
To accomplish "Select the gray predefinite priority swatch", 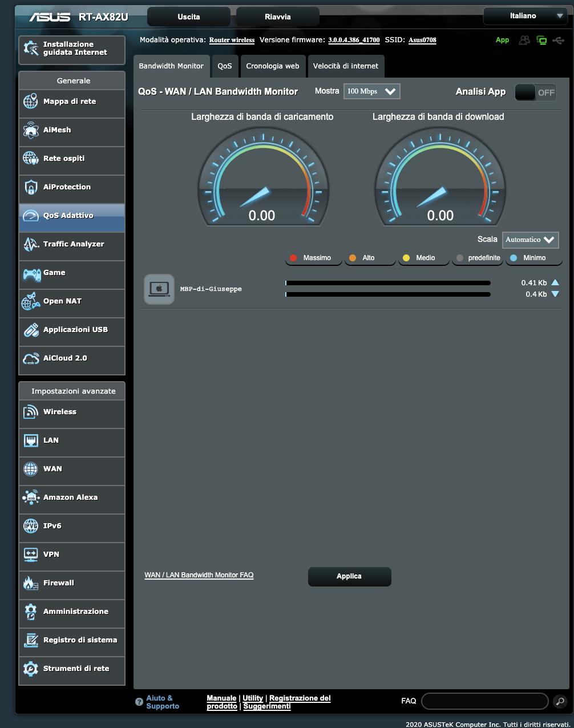I will 460,258.
